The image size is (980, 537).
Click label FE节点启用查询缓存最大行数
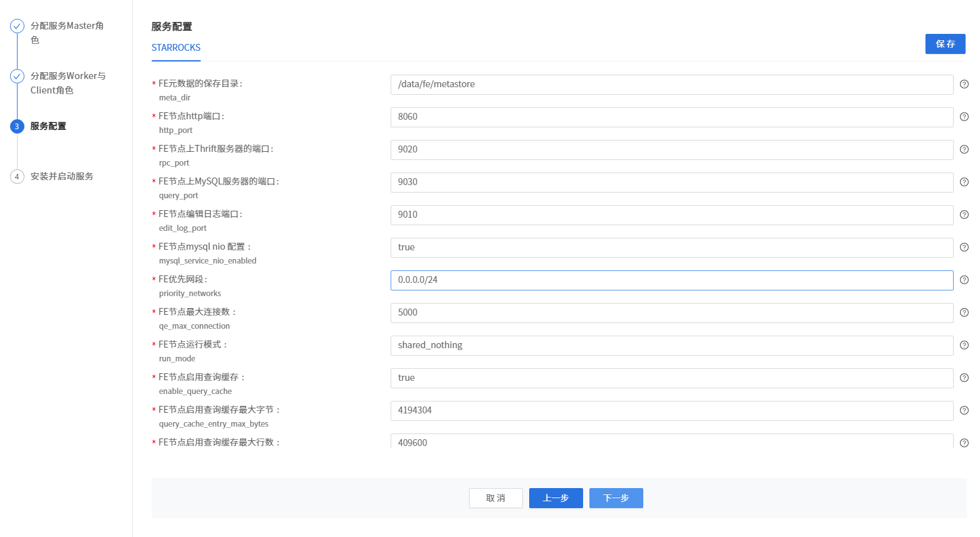(219, 442)
